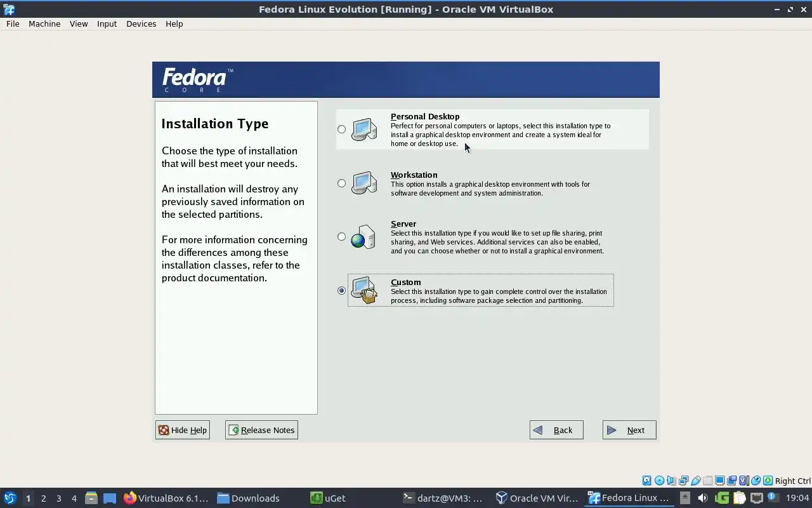Open the clipboard manager tray icon
This screenshot has height=508, width=812.
(x=739, y=498)
